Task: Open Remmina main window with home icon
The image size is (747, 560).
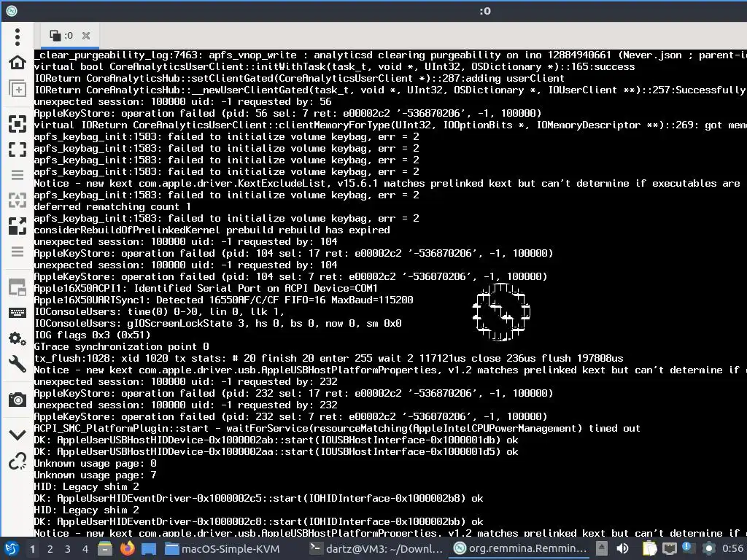Action: (x=18, y=63)
